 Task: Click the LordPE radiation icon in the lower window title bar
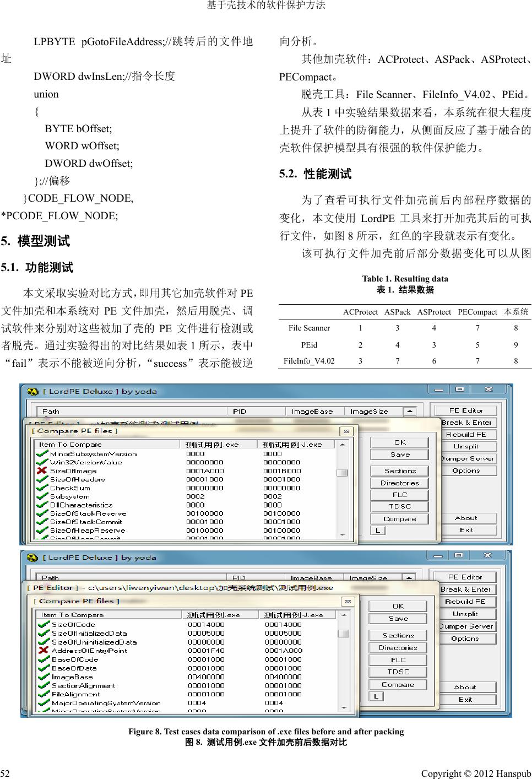(33, 558)
